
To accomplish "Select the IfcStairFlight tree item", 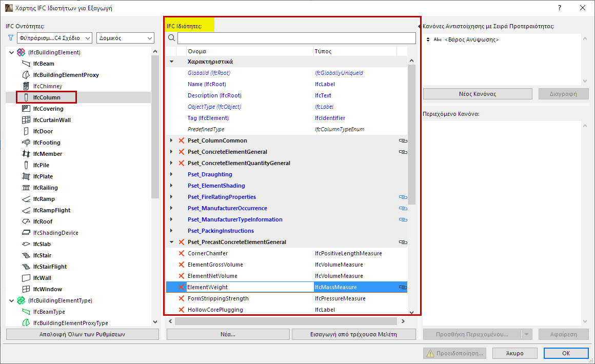I will point(50,267).
